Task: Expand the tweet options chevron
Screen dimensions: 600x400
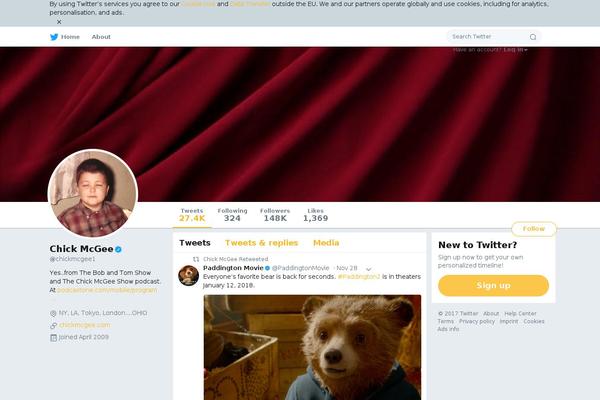Action: click(x=368, y=269)
